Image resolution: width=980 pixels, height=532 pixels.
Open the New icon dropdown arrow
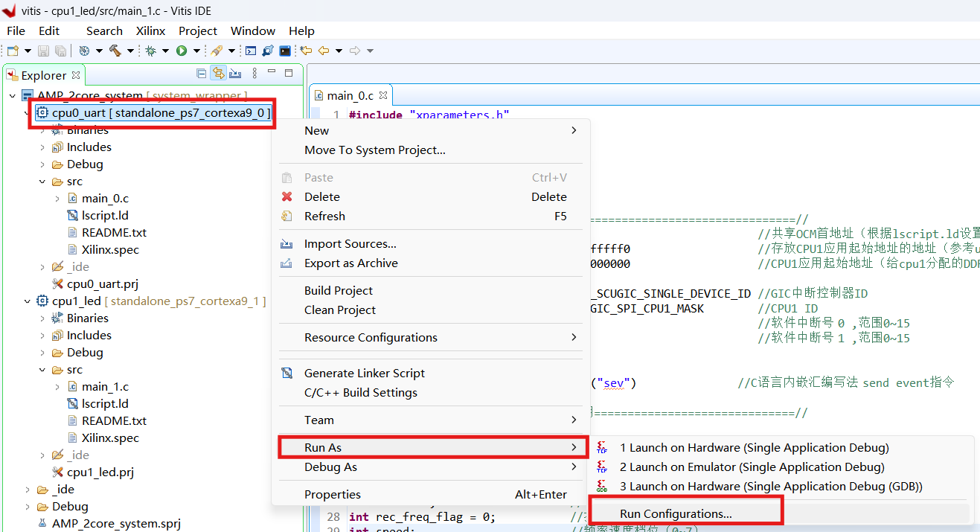28,51
